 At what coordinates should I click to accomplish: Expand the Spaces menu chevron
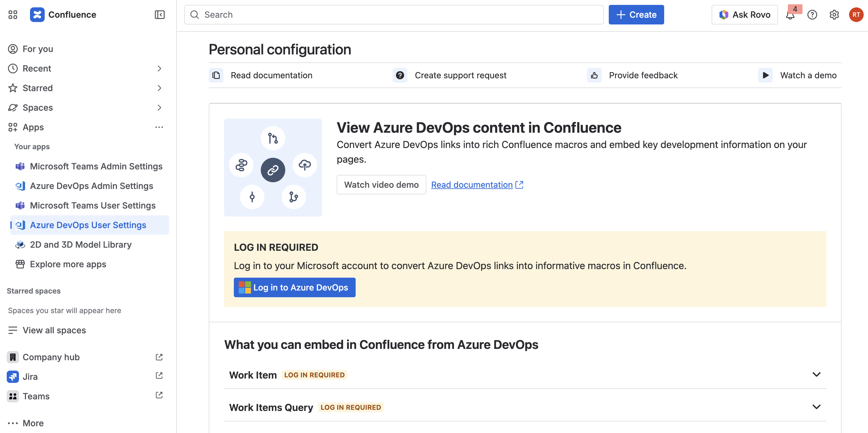pyautogui.click(x=159, y=107)
